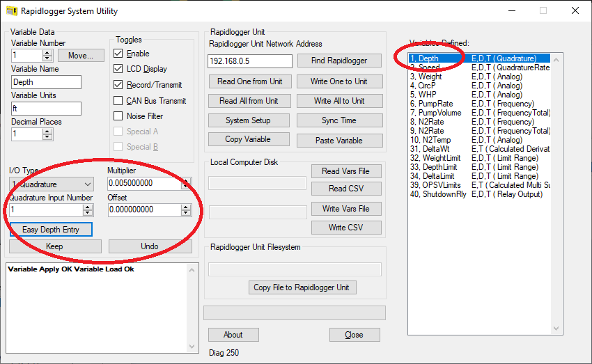Click Copy File to Rapidlogger Unit
The image size is (592, 364).
(302, 287)
